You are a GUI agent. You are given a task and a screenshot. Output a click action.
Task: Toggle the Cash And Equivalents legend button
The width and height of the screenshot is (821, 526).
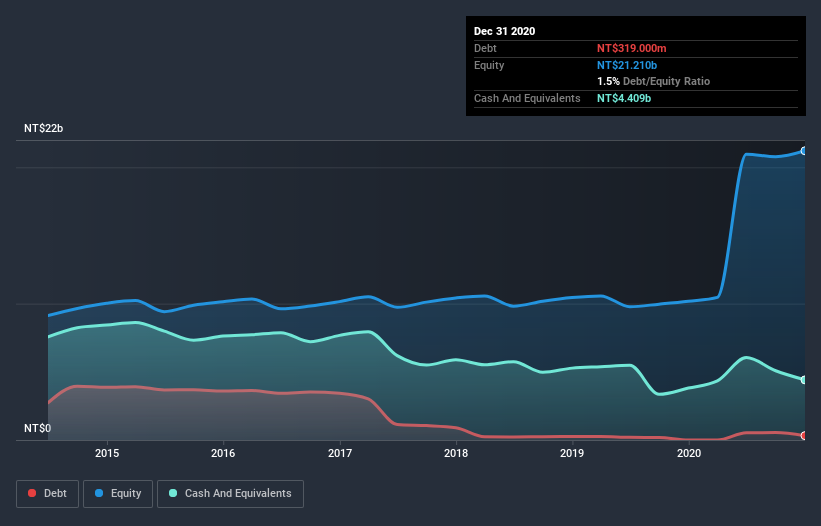[230, 494]
